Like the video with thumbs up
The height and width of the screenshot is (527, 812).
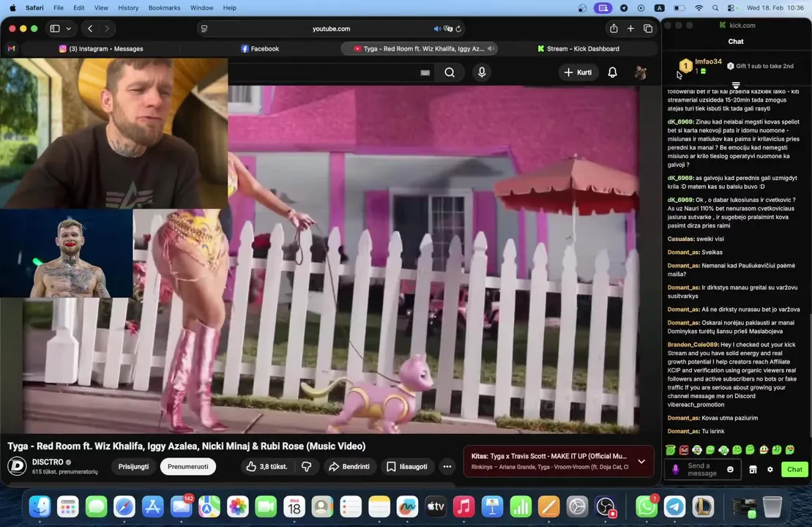267,466
